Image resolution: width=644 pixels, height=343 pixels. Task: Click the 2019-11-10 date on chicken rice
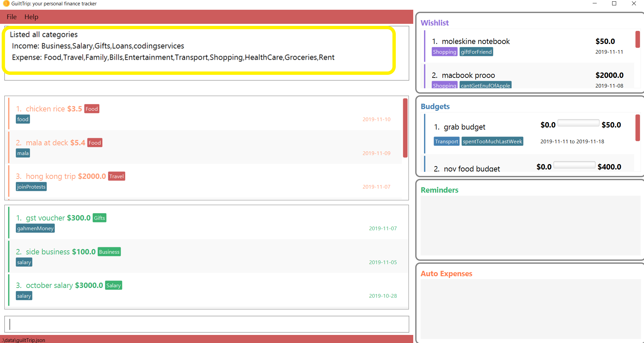pos(376,119)
